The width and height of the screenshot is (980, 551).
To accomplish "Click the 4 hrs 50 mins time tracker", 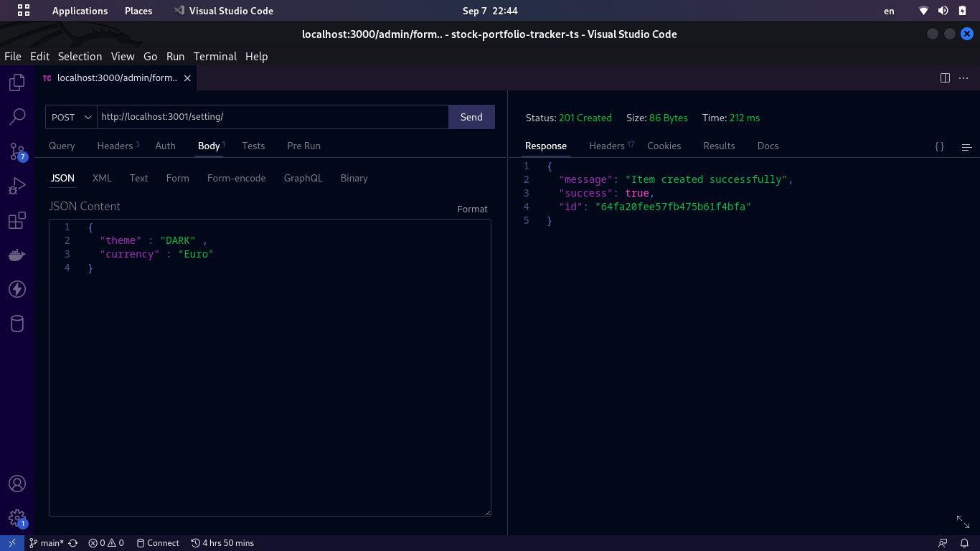I will (222, 543).
